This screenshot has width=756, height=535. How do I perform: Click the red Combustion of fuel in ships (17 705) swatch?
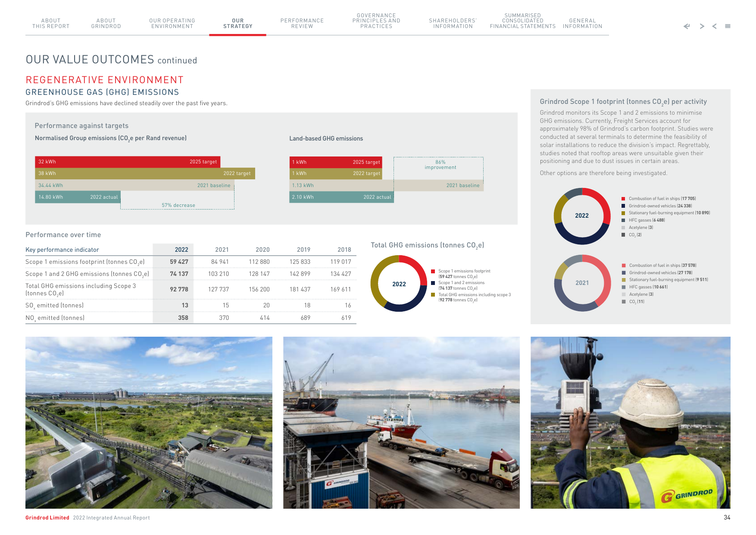(623, 199)
